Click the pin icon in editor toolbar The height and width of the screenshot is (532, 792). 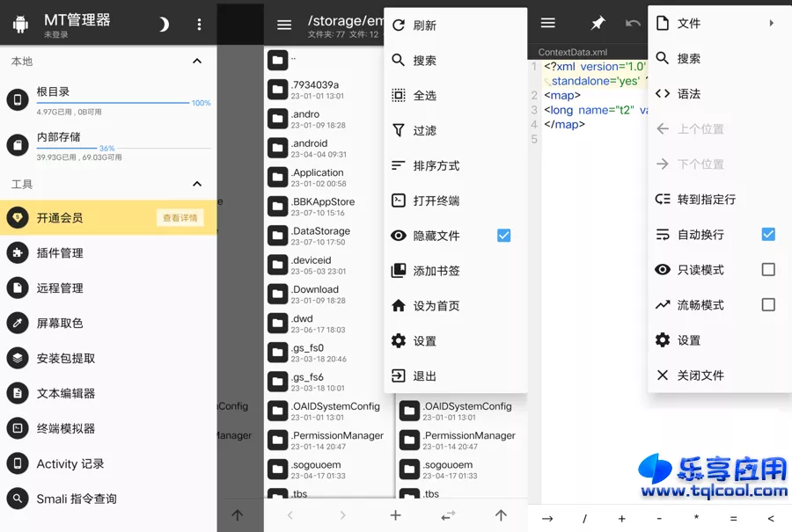click(598, 23)
